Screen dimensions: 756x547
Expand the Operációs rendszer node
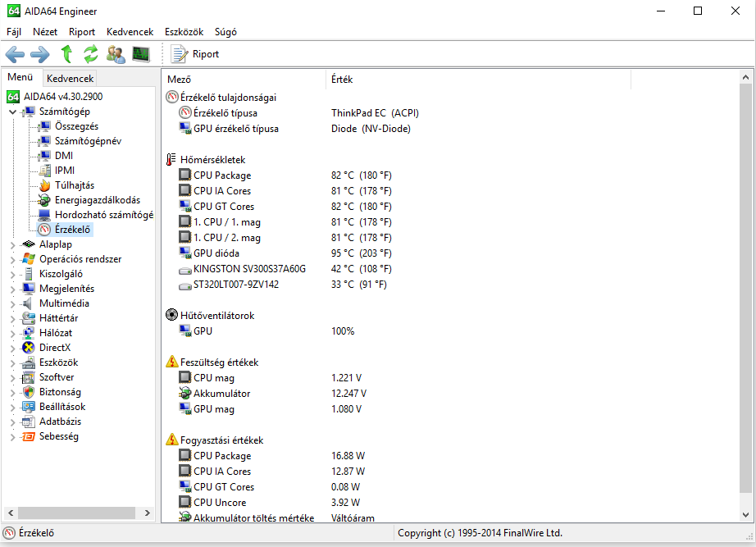pyautogui.click(x=13, y=259)
